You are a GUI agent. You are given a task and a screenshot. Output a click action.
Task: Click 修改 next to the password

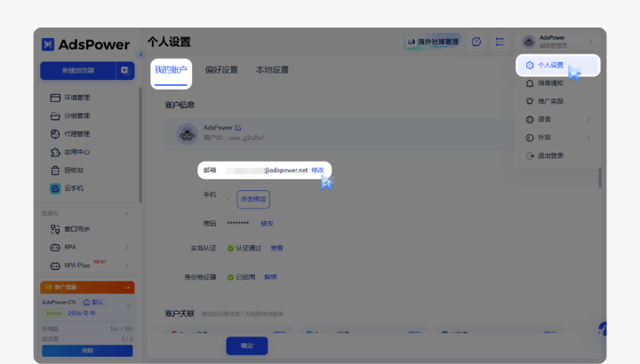pyautogui.click(x=267, y=224)
